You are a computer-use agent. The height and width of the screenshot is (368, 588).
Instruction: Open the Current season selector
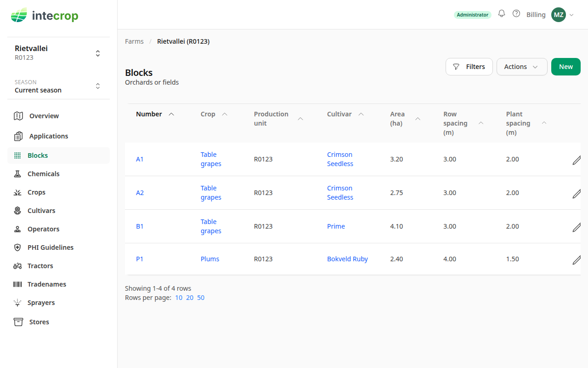click(x=58, y=86)
